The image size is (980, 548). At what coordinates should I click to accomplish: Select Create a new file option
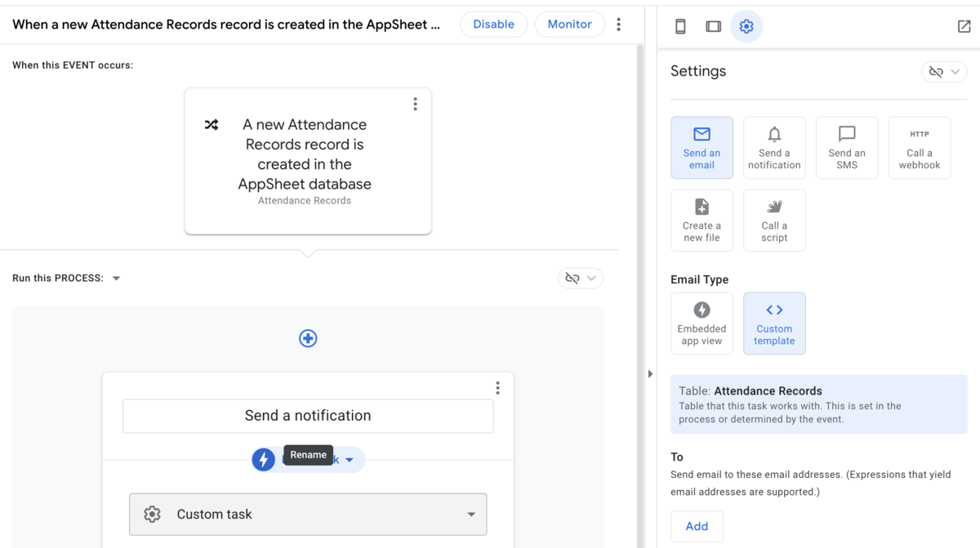(702, 221)
